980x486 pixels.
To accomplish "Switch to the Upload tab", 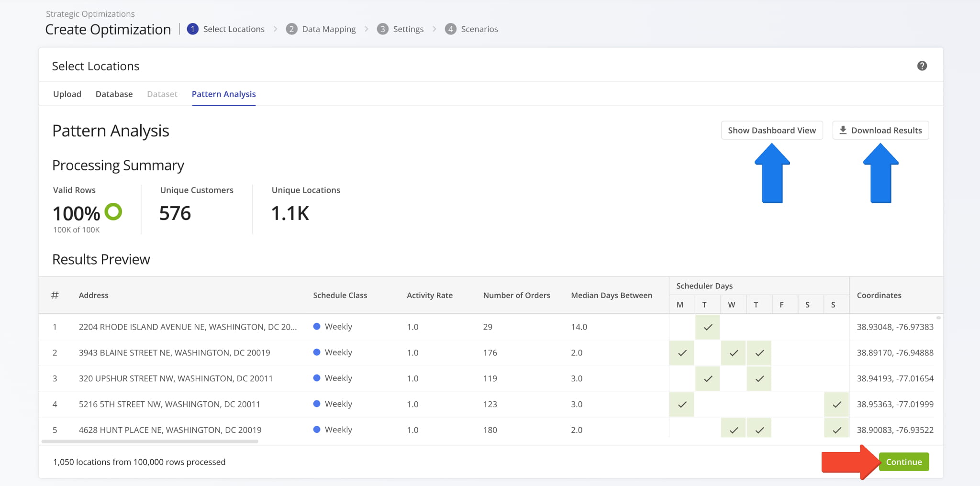I will [67, 94].
